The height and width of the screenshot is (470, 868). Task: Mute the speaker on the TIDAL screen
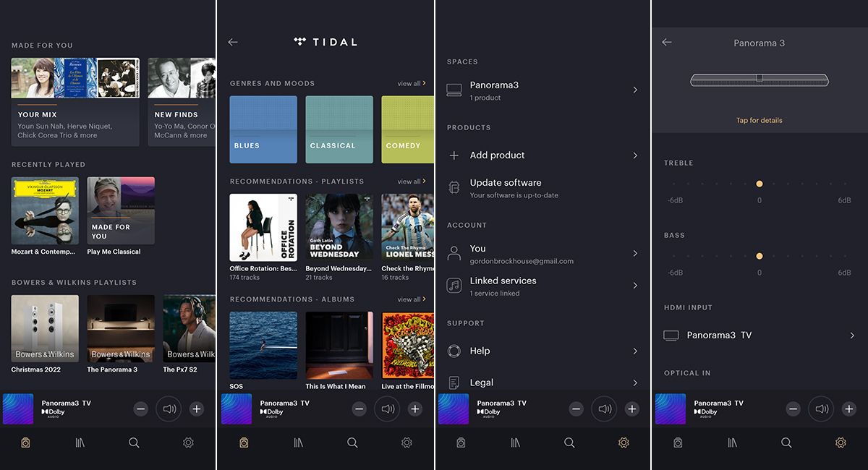click(x=388, y=409)
